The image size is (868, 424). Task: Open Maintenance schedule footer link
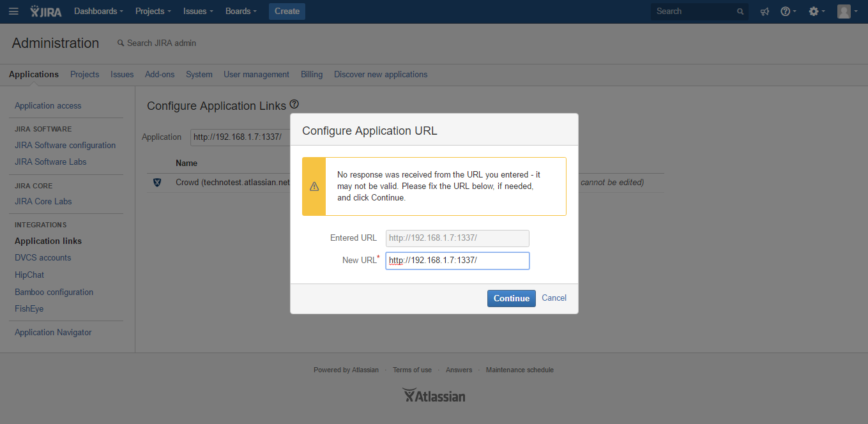(520, 370)
